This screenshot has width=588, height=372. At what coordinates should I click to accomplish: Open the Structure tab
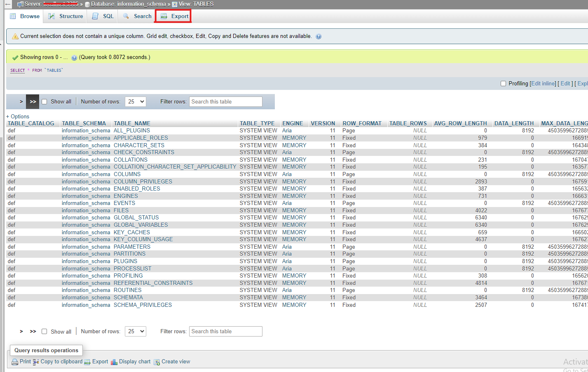point(71,16)
